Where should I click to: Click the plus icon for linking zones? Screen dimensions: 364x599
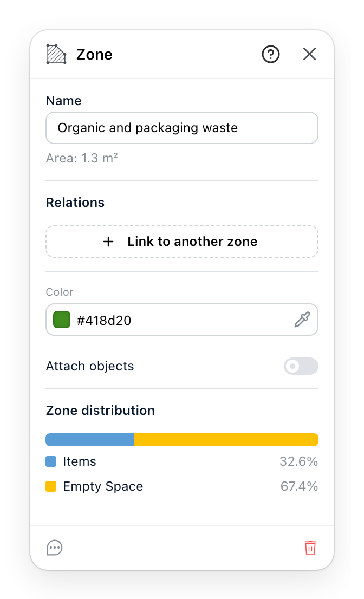tap(108, 242)
